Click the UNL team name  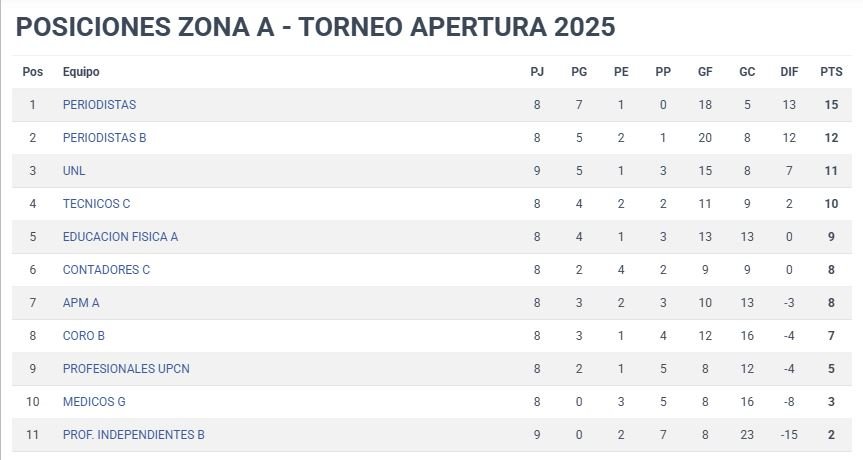pyautogui.click(x=74, y=171)
